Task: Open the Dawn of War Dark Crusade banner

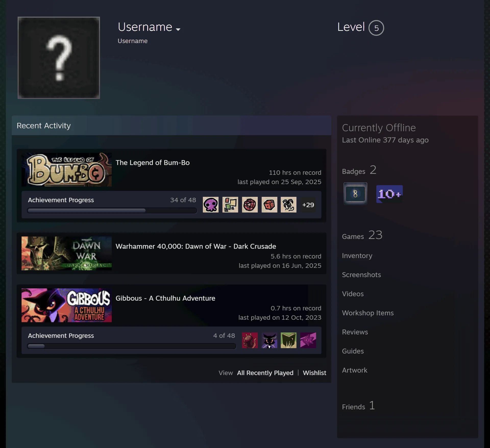Action: [x=67, y=253]
